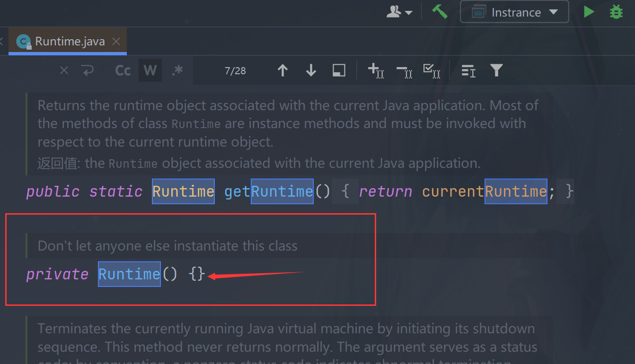Toggle multiline search mode icon
The width and height of the screenshot is (635, 364).
click(x=468, y=71)
